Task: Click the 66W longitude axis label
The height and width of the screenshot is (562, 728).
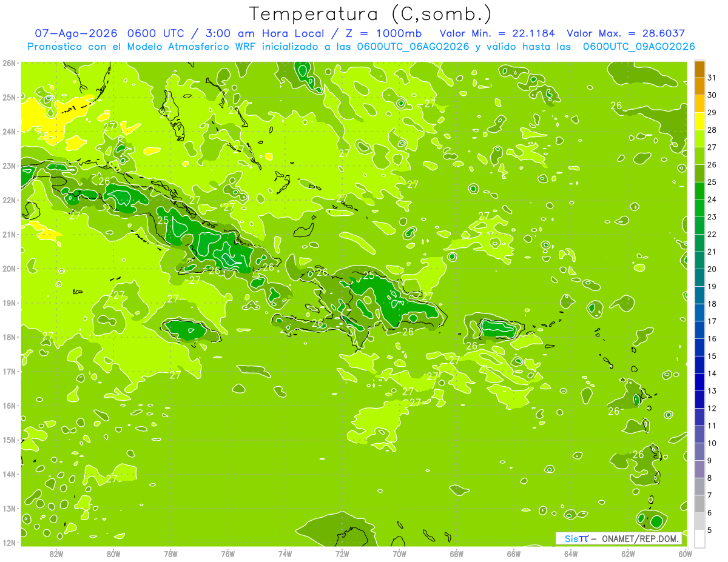Action: (x=513, y=554)
